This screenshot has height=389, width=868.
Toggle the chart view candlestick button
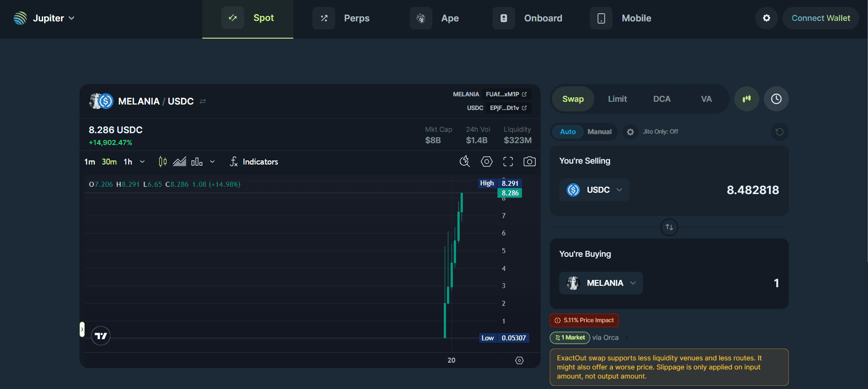(747, 99)
